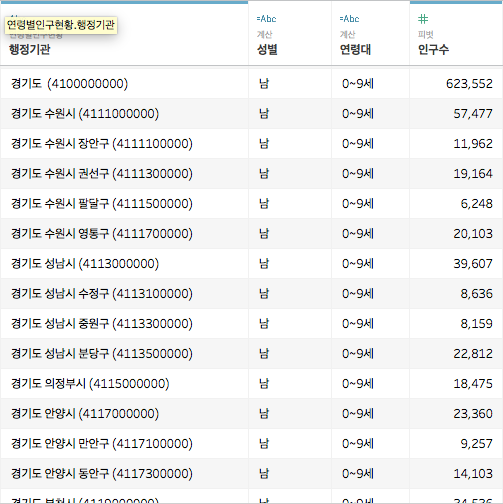This screenshot has width=503, height=504.
Task: Click 남 in the 수원시 (4111000000) row
Action: coord(264,114)
